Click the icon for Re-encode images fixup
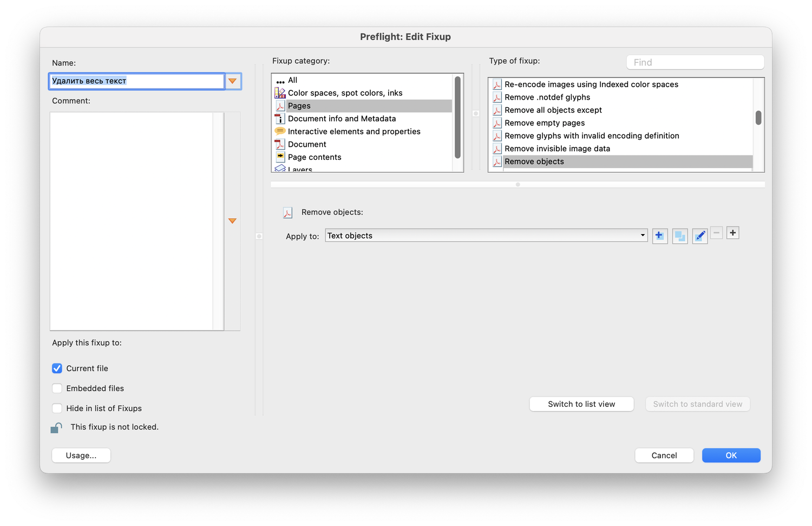812x526 pixels. tap(497, 85)
